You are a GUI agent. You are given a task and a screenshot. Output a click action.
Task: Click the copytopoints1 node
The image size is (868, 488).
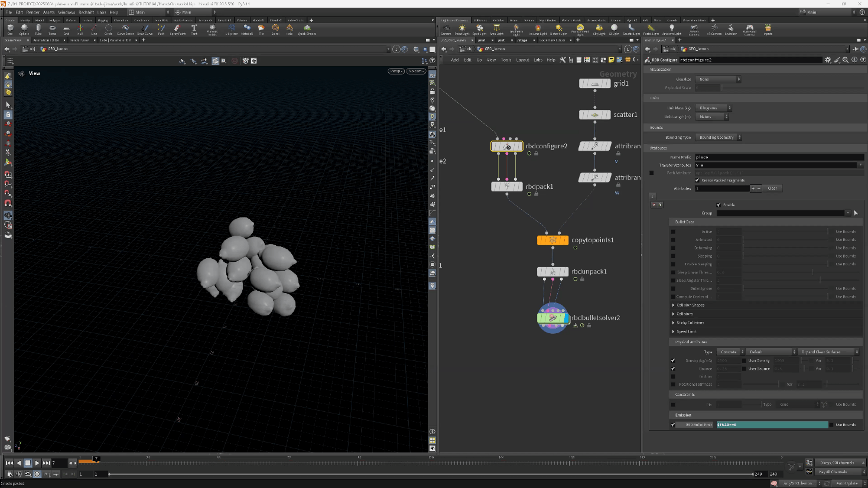(x=552, y=240)
